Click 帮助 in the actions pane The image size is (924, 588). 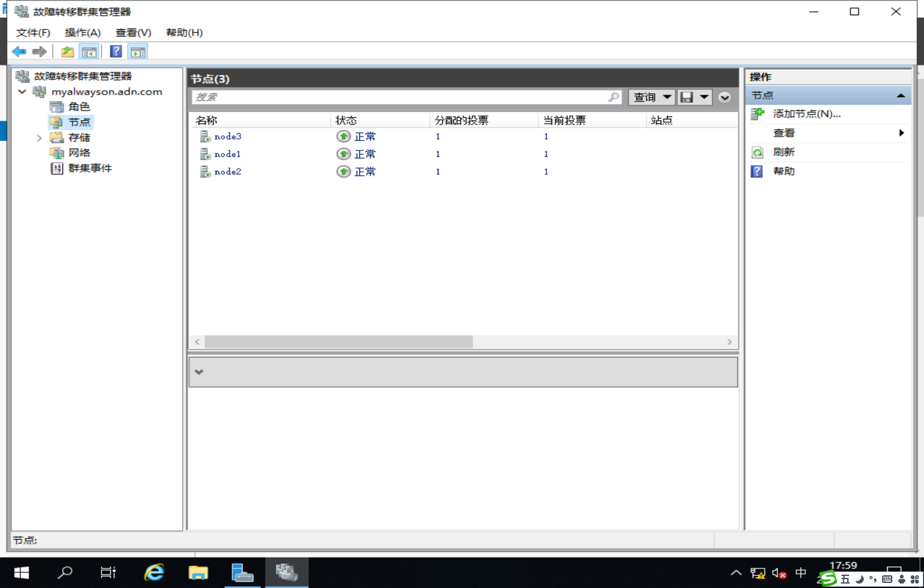[784, 171]
